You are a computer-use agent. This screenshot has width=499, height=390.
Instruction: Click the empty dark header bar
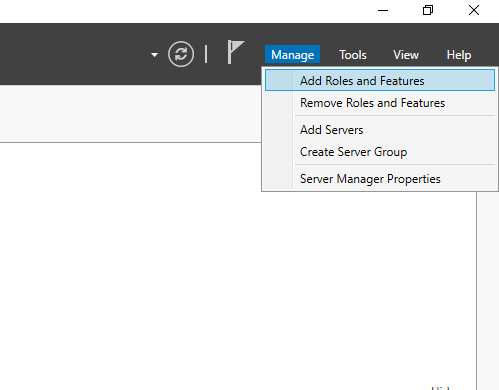pos(73,54)
